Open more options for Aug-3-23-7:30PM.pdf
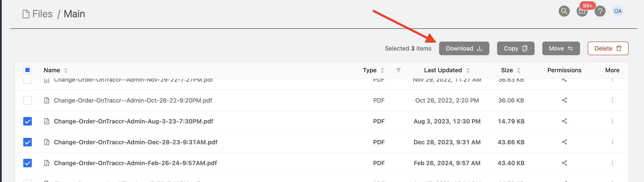644x182 pixels. point(612,121)
